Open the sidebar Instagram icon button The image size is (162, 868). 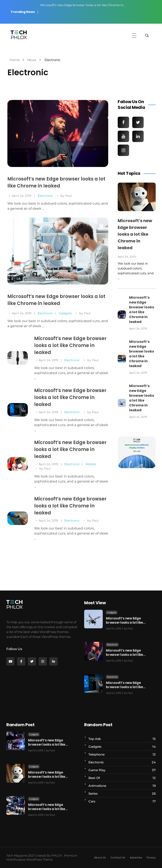[123, 150]
